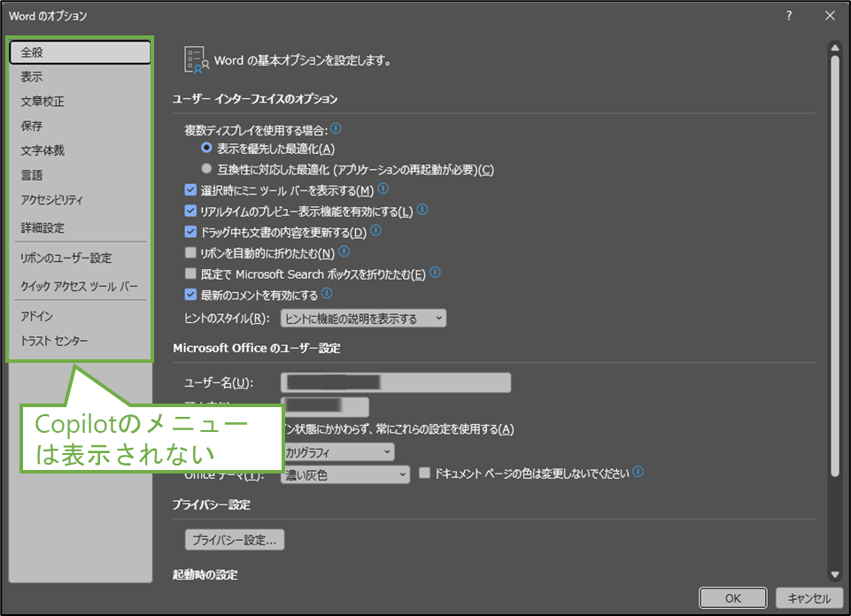Select 互換性に対応した最適化 radio button
This screenshot has width=851, height=616.
point(206,169)
